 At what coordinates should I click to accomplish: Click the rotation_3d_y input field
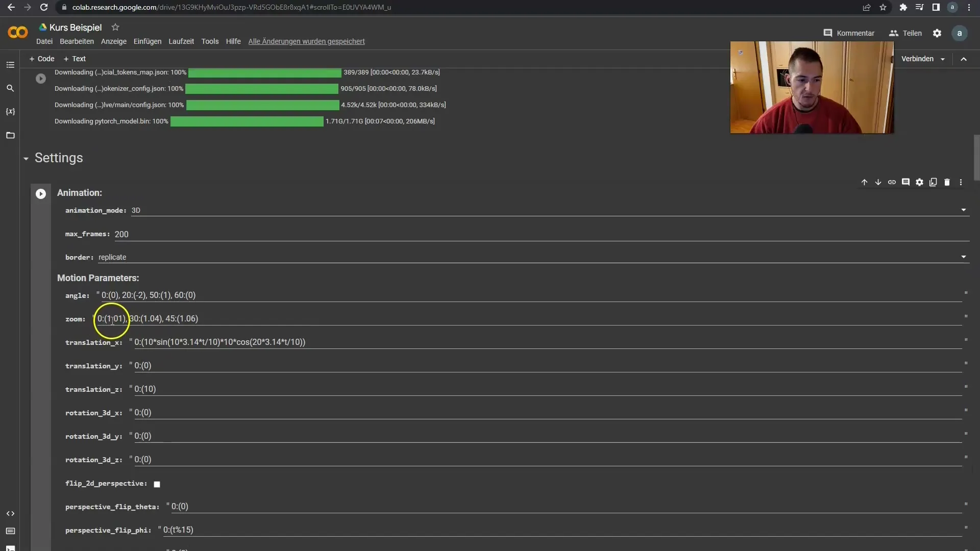[x=548, y=436]
